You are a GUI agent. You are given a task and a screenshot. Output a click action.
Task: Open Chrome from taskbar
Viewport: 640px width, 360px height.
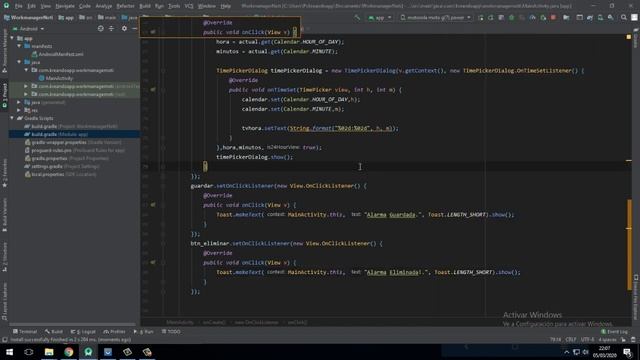pyautogui.click(x=69, y=352)
